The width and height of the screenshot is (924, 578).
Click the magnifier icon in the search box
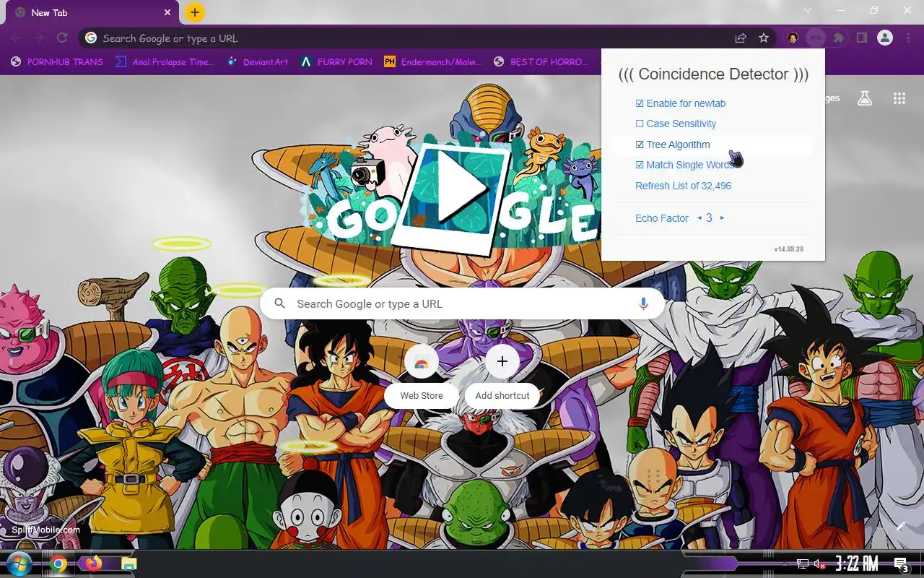pyautogui.click(x=280, y=304)
